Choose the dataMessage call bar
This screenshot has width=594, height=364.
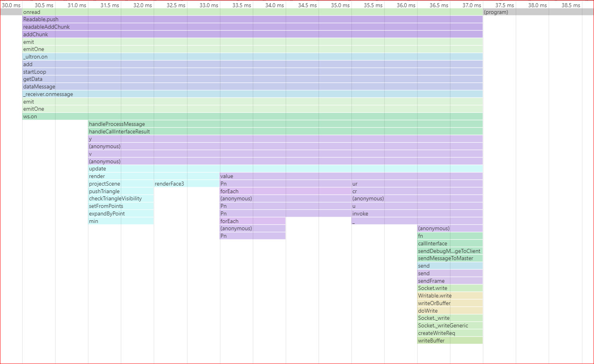(253, 86)
